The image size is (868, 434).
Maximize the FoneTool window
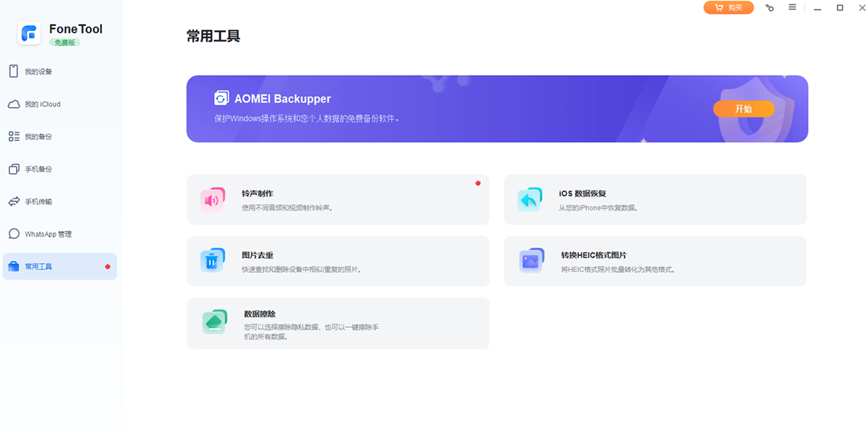click(840, 8)
